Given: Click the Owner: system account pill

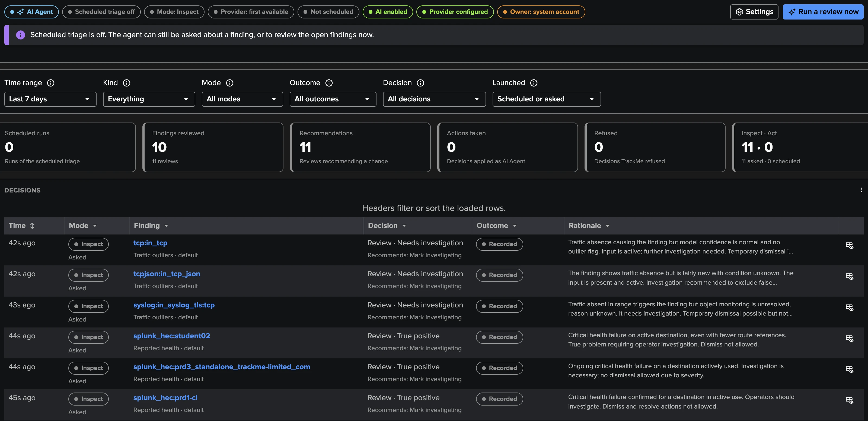Looking at the screenshot, I should [541, 12].
